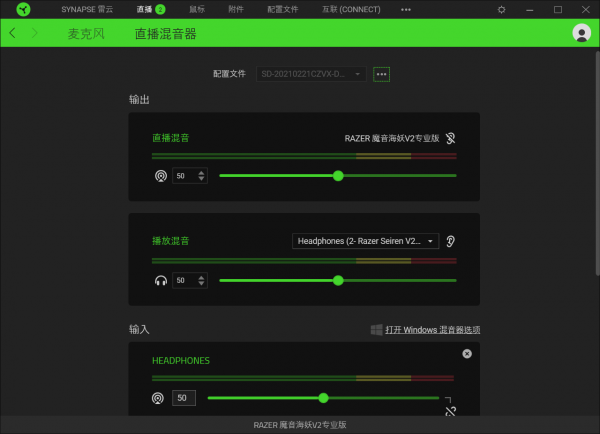The image size is (600, 434).
Task: Click the Razer logo icon
Action: pos(23,9)
